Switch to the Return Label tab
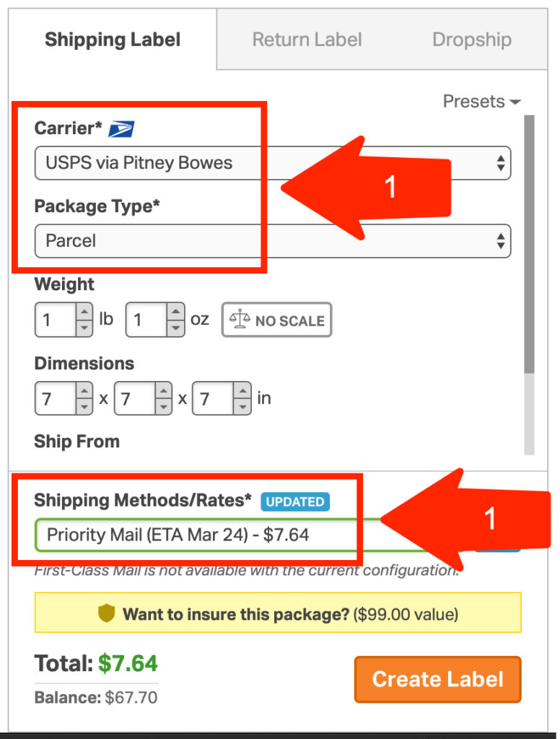This screenshot has height=739, width=560. pyautogui.click(x=307, y=40)
